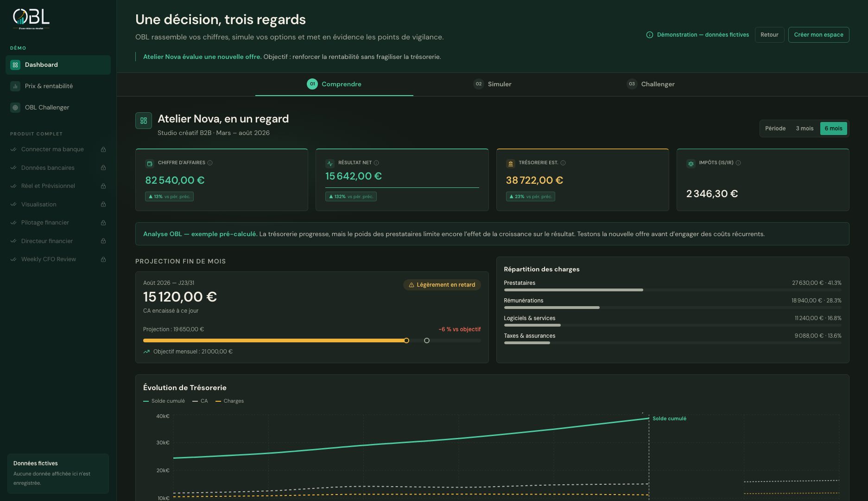Click the 2 346,30 € impôts value

712,194
